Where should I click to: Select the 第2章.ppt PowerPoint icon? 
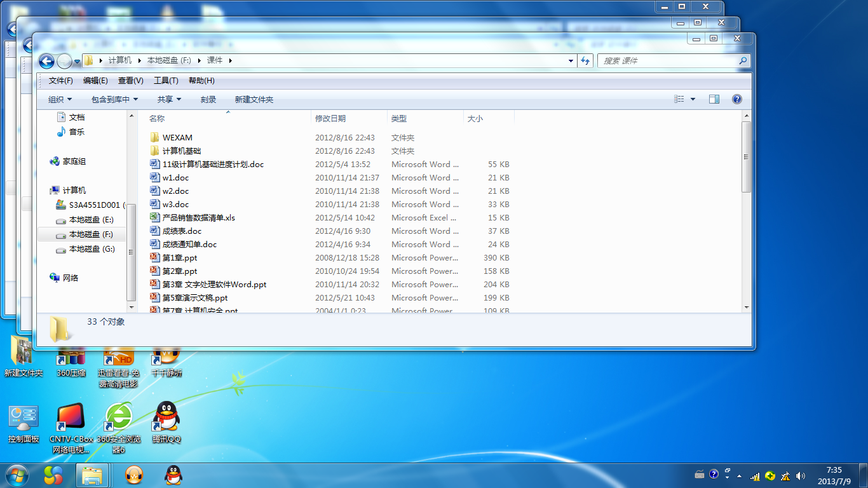(x=154, y=271)
